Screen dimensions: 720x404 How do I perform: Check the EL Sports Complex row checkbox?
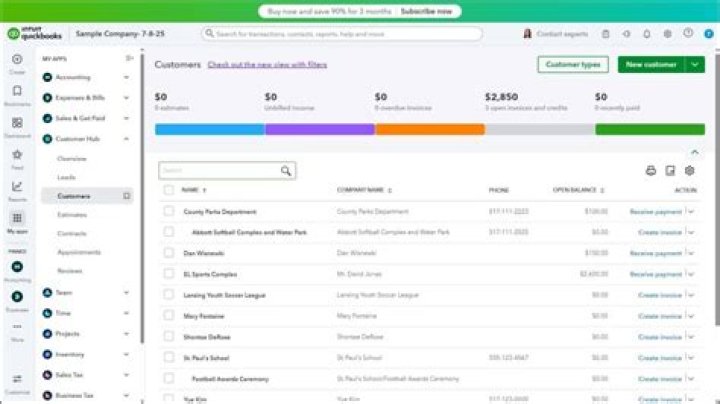click(169, 274)
